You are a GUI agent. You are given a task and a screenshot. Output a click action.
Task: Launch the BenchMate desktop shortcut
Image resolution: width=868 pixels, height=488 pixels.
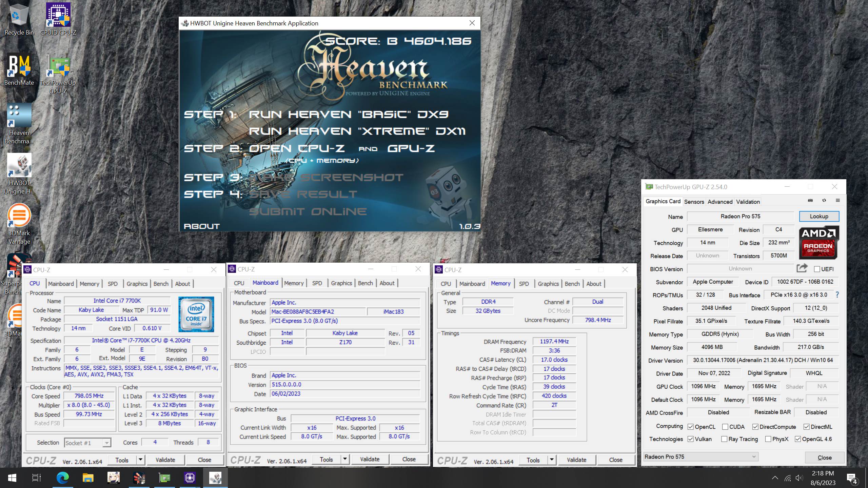point(19,69)
